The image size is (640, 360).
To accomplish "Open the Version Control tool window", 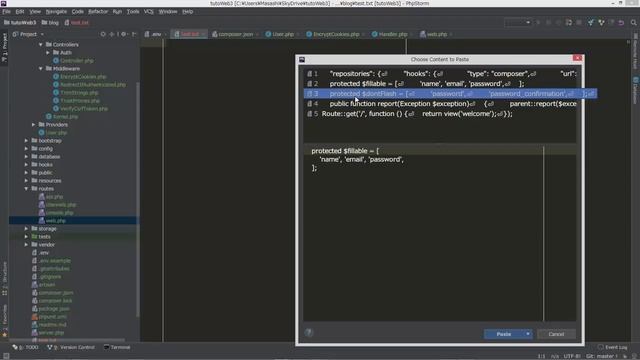I will tap(71, 347).
